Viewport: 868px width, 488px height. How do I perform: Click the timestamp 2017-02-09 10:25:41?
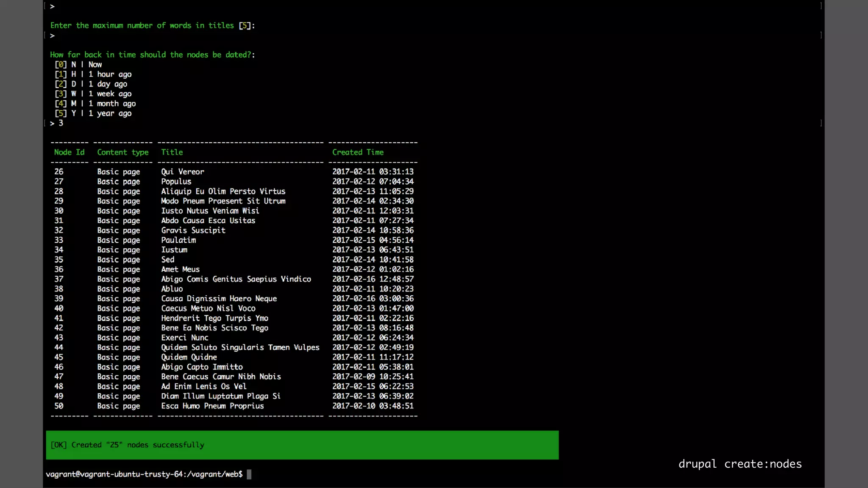(x=373, y=377)
